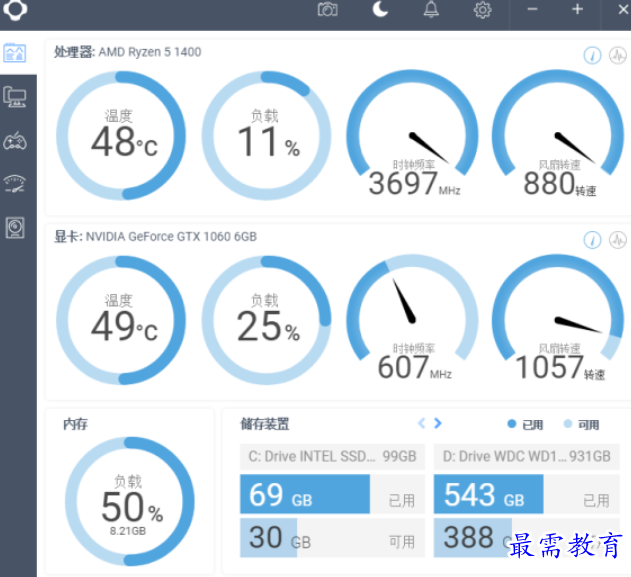631x577 pixels.
Task: Take a screenshot with the camera icon
Action: pyautogui.click(x=328, y=9)
